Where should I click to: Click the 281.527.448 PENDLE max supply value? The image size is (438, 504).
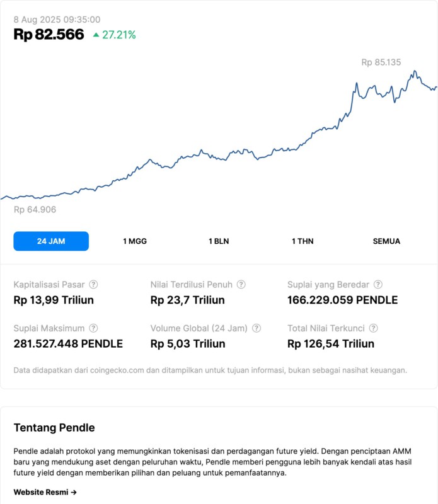[x=68, y=343]
